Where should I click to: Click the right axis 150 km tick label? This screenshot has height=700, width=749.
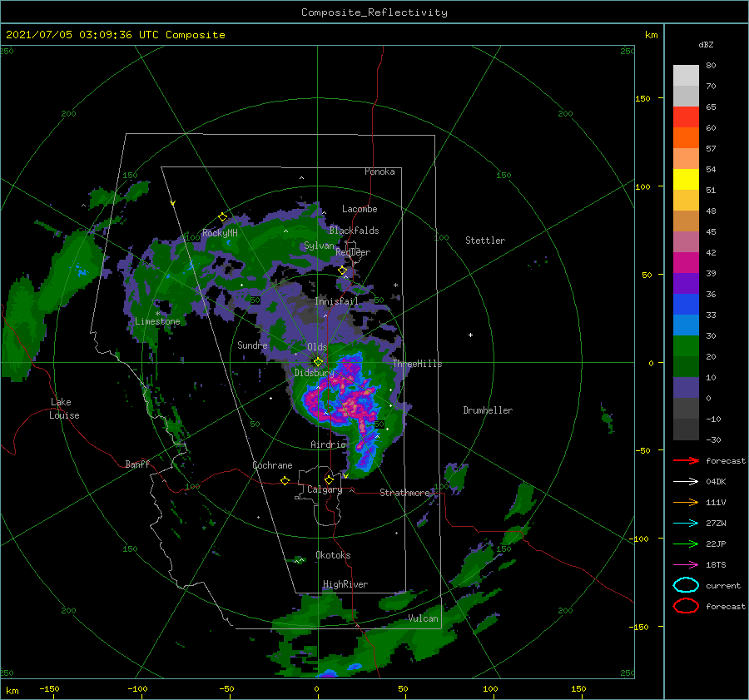[x=643, y=98]
